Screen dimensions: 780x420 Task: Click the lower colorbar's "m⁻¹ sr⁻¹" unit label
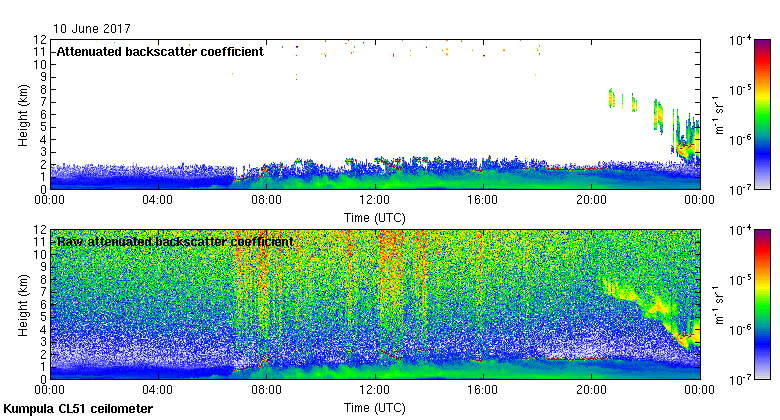point(719,305)
